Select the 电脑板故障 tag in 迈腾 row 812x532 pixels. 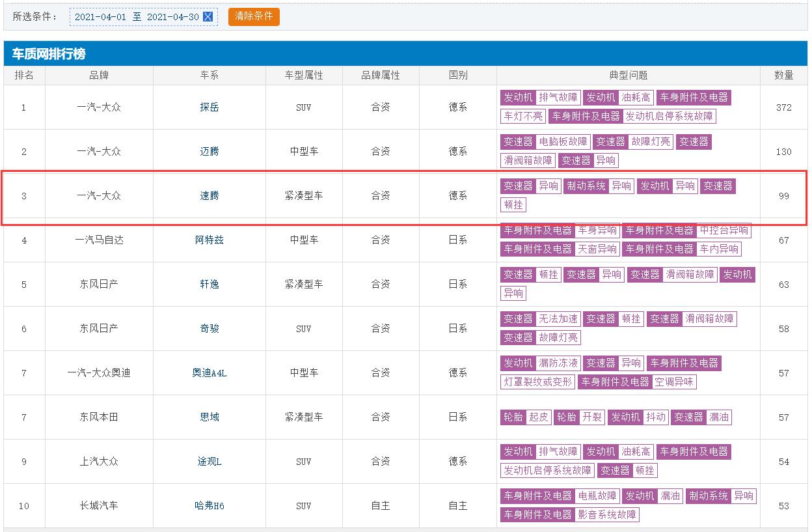click(x=563, y=142)
